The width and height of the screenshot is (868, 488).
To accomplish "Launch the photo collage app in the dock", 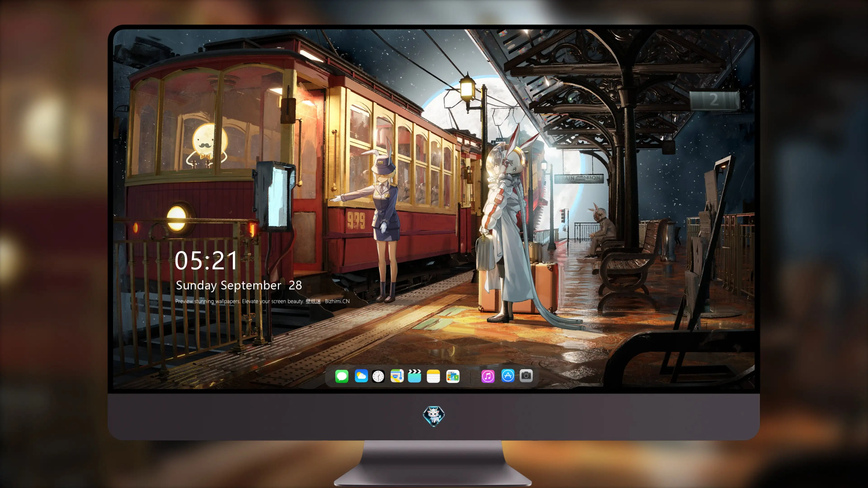I will (453, 376).
